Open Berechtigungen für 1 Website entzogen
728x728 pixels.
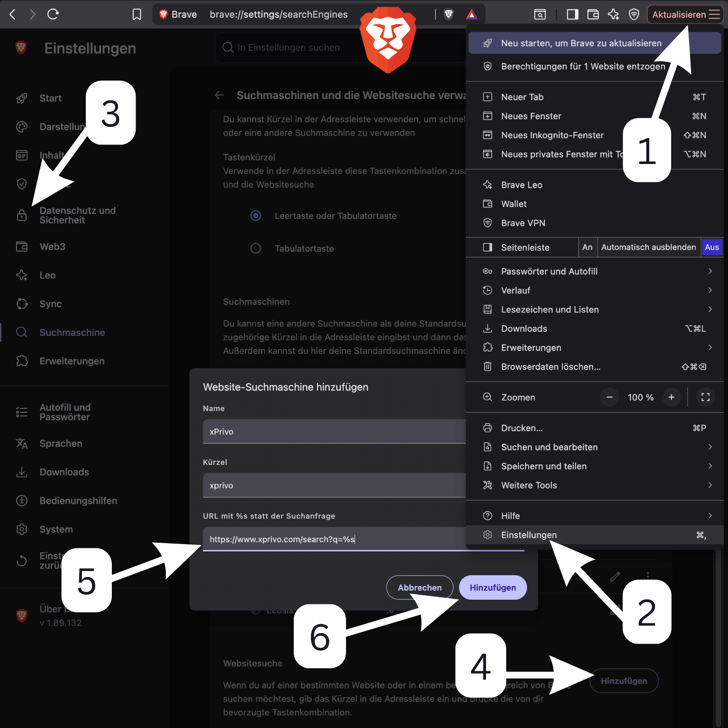(x=595, y=66)
